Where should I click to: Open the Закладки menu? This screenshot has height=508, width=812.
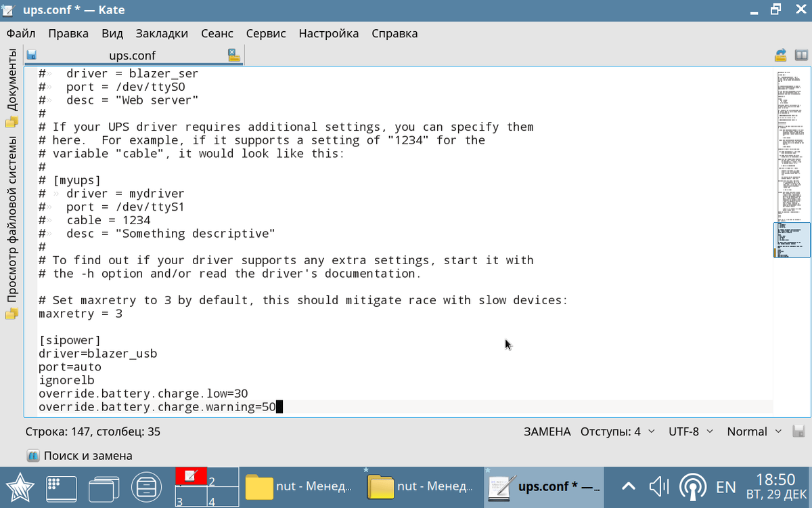162,33
